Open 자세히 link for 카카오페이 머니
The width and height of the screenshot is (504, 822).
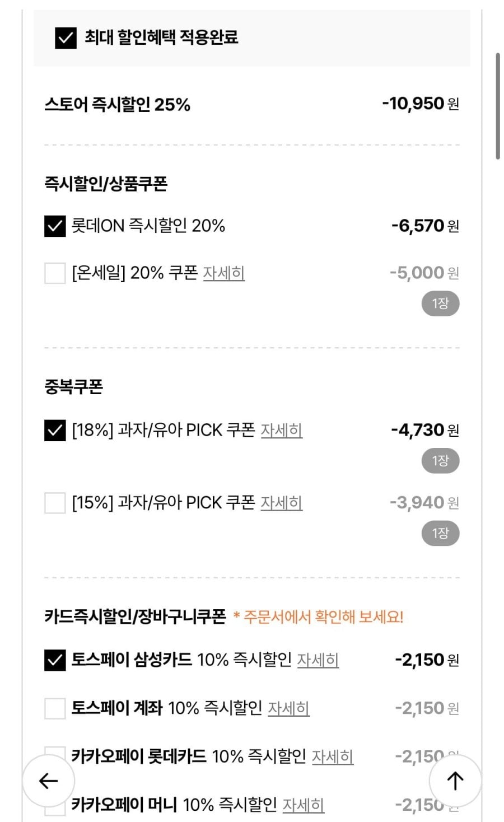pyautogui.click(x=303, y=805)
